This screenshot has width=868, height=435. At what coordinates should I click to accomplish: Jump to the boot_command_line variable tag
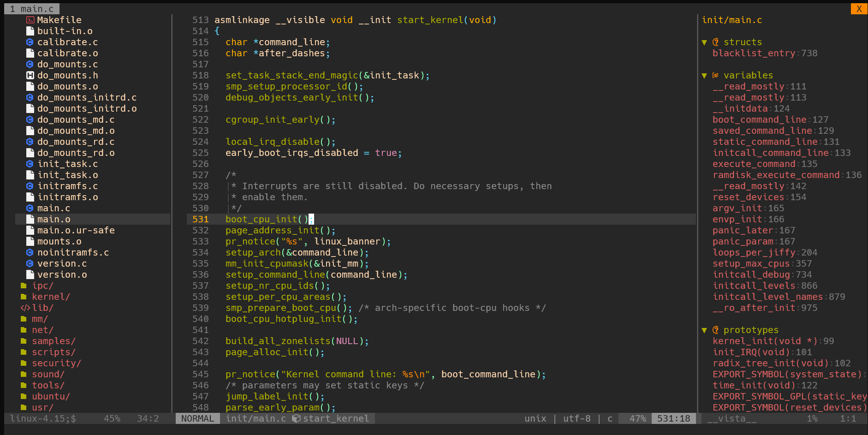point(759,119)
